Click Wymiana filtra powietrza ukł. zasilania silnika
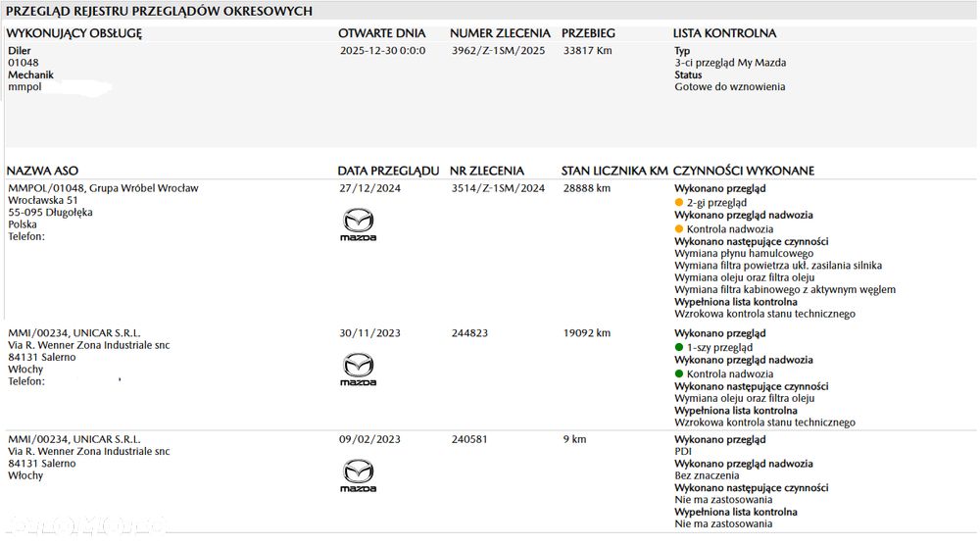Viewport: 980px width, 546px height. point(778,266)
